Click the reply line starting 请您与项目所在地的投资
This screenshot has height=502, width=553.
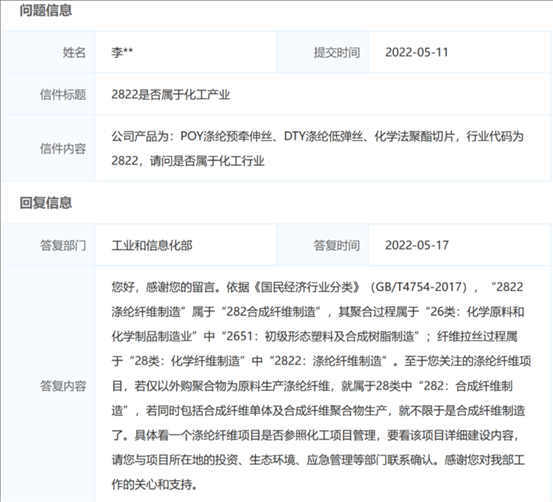click(x=318, y=460)
